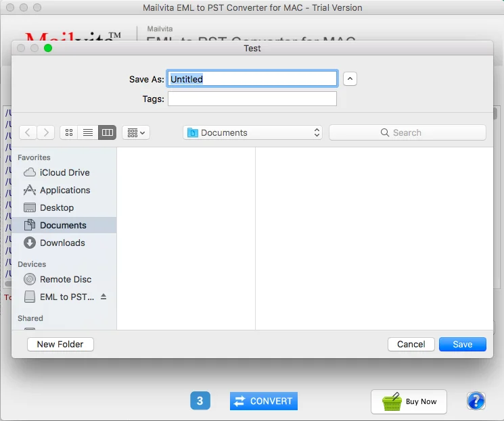504x421 pixels.
Task: Click the Search field
Action: pos(407,132)
